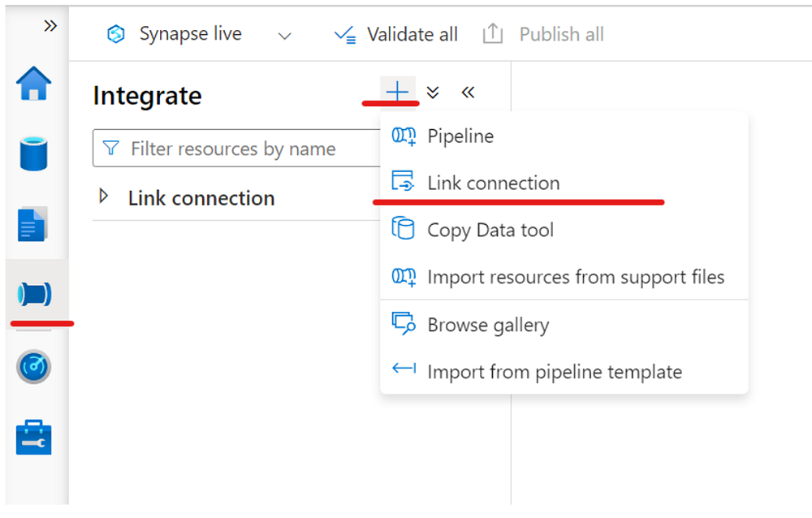The width and height of the screenshot is (812, 518).
Task: Create a new Pipeline from the menu
Action: point(460,136)
